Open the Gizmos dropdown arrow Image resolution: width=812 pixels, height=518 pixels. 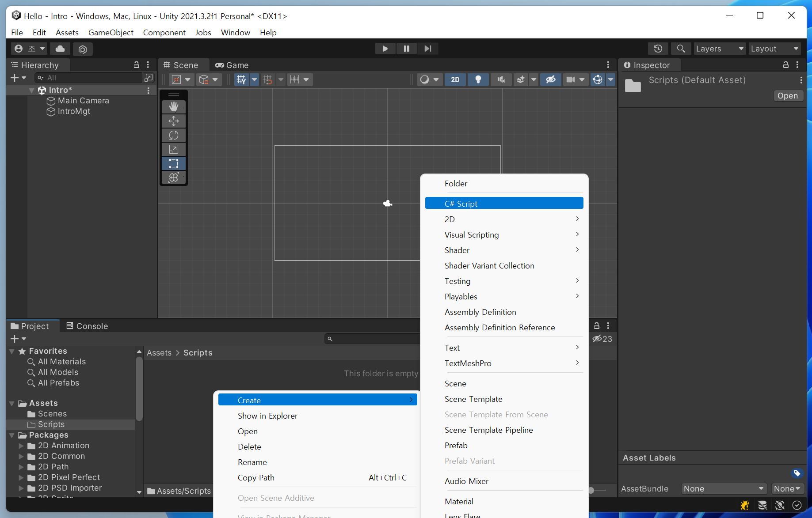611,79
